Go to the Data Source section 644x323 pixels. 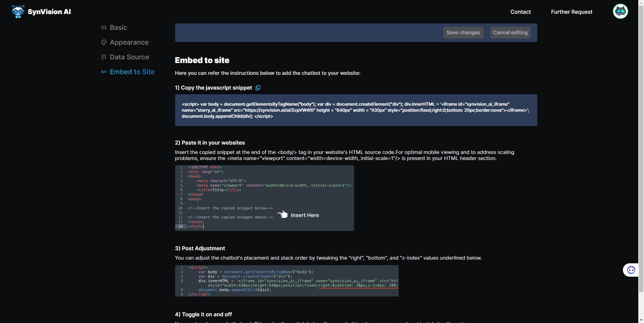pos(129,57)
